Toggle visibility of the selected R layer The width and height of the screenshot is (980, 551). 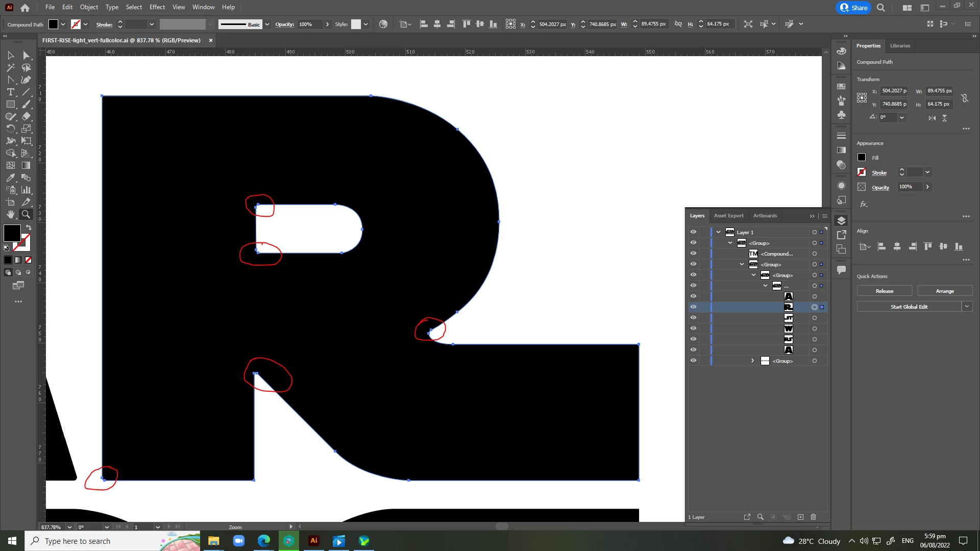click(x=693, y=307)
